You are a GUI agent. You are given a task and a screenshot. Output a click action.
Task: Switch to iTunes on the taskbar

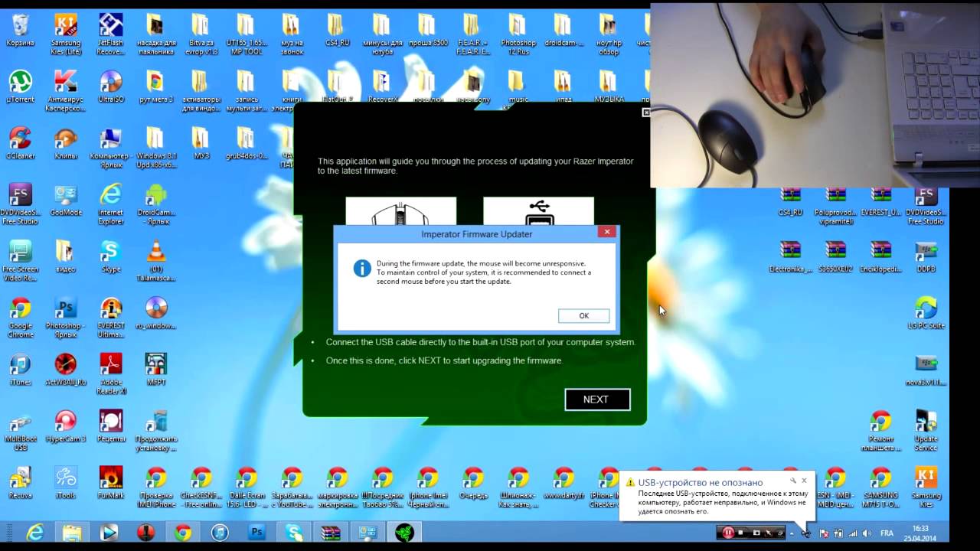point(220,533)
